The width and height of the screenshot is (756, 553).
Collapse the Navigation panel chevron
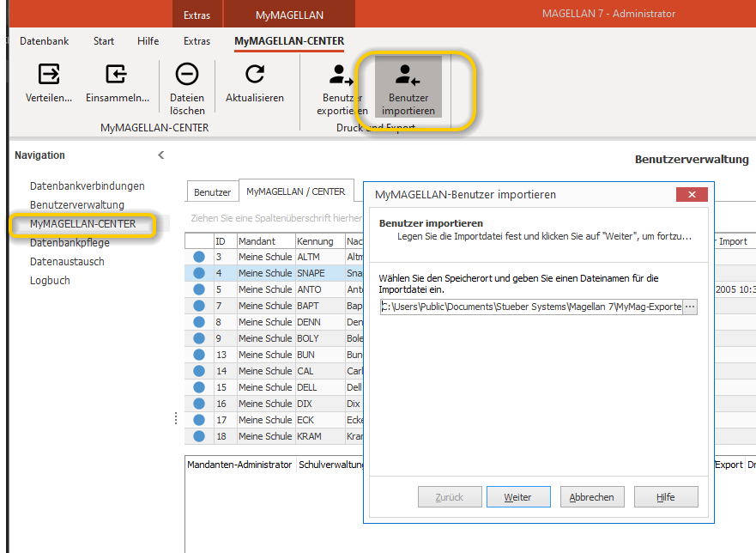(161, 155)
